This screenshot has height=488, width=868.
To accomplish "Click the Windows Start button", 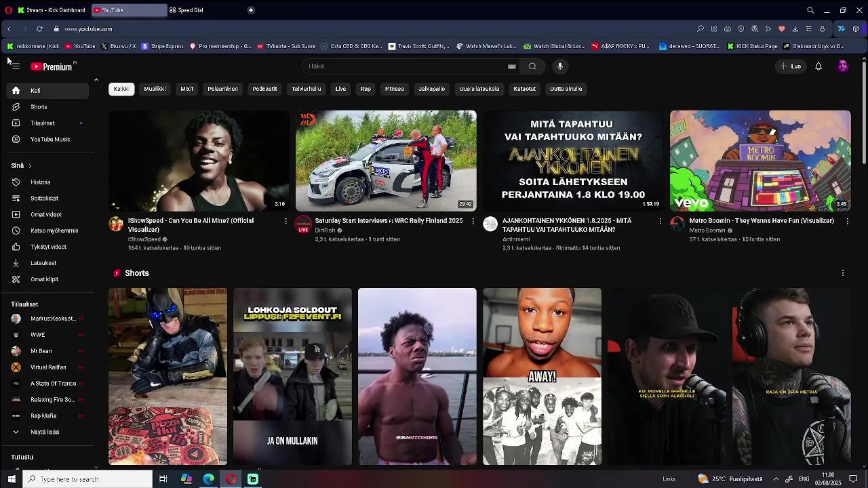I will [12, 479].
